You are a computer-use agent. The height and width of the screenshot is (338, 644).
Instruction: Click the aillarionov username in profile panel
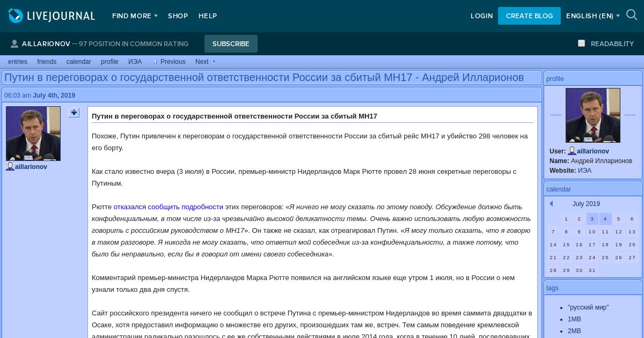(593, 151)
